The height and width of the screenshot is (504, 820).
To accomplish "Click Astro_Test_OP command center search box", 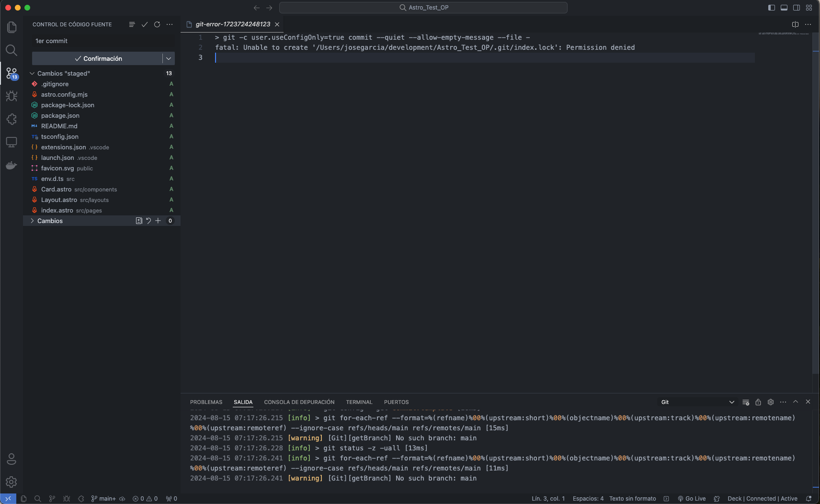I will coord(423,8).
